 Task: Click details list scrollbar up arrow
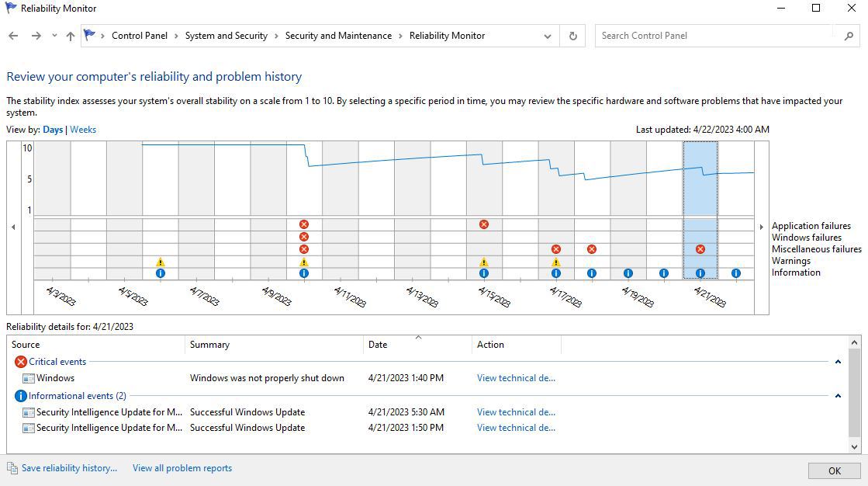pyautogui.click(x=854, y=342)
